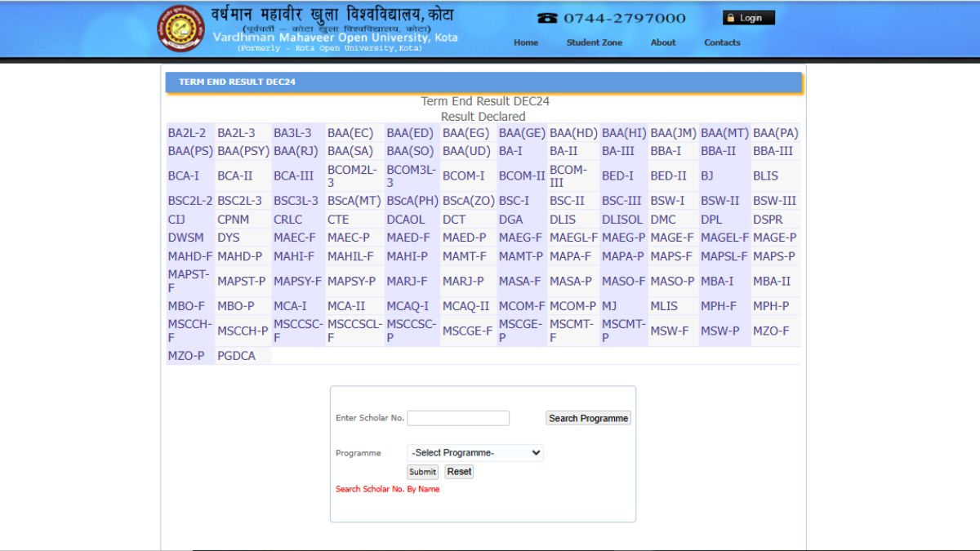Go to Student Zone menu

[594, 42]
